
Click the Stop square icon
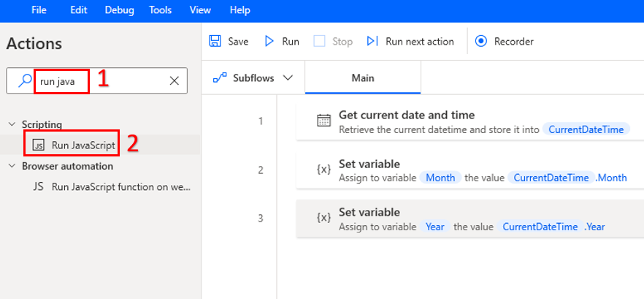[x=319, y=42]
